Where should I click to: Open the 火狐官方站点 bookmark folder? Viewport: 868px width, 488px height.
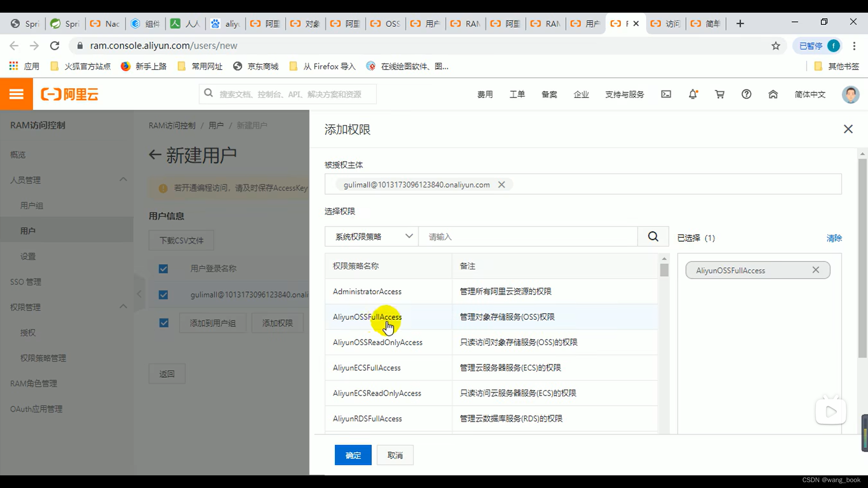point(80,66)
